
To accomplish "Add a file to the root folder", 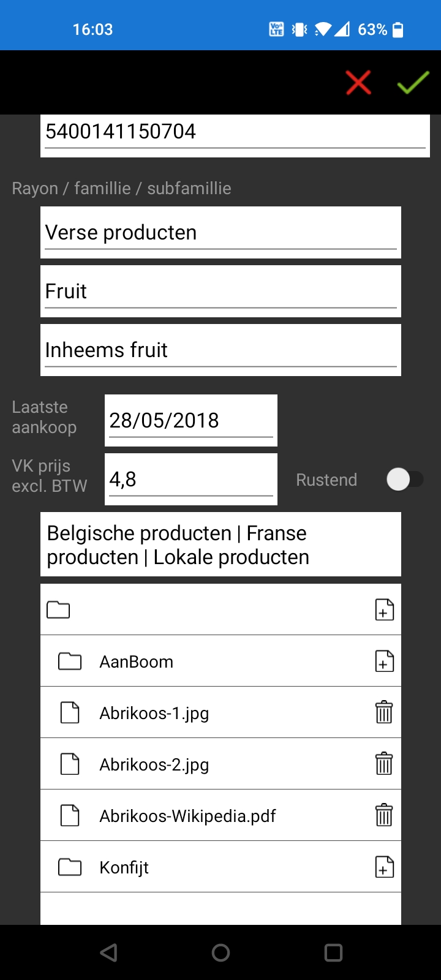I will [x=384, y=610].
